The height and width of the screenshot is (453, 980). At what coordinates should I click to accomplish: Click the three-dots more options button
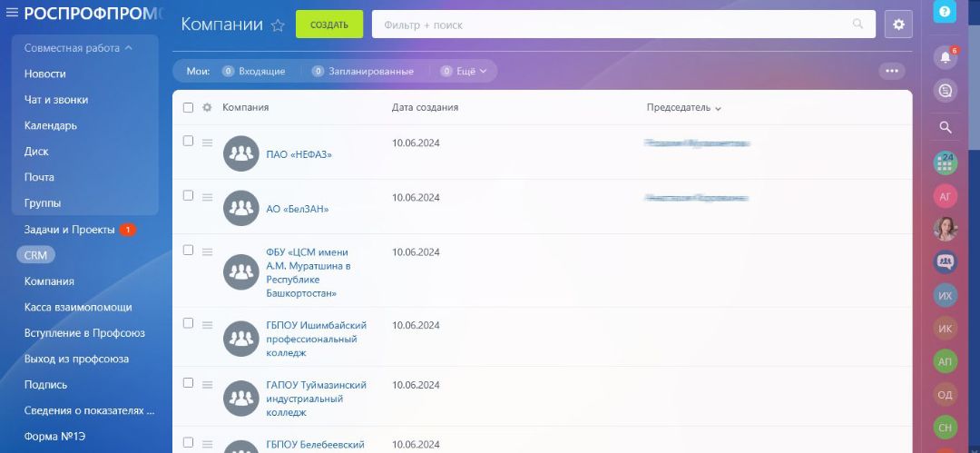891,71
